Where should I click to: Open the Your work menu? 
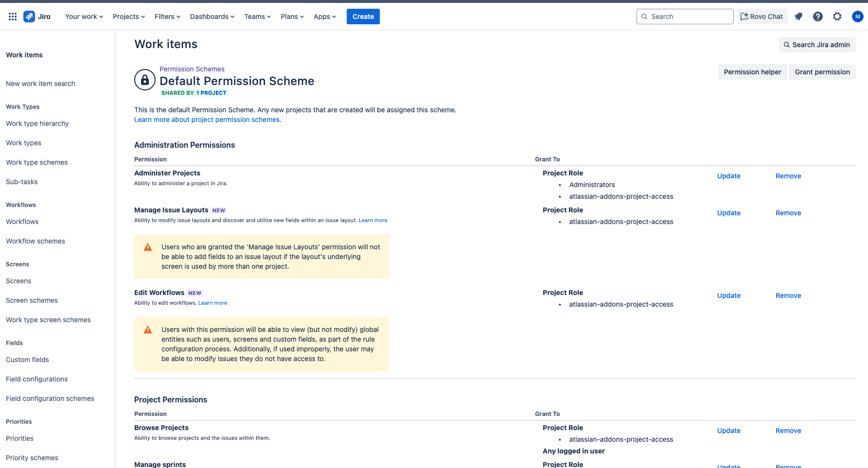83,16
